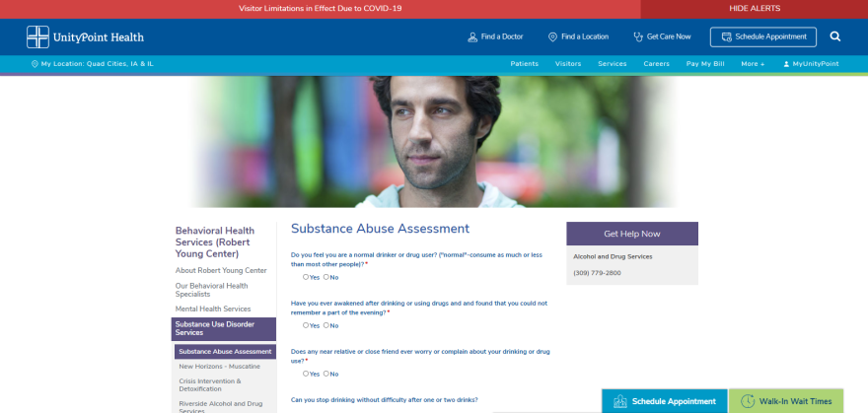The height and width of the screenshot is (413, 868).
Task: Open search via the magnifier icon
Action: point(835,36)
